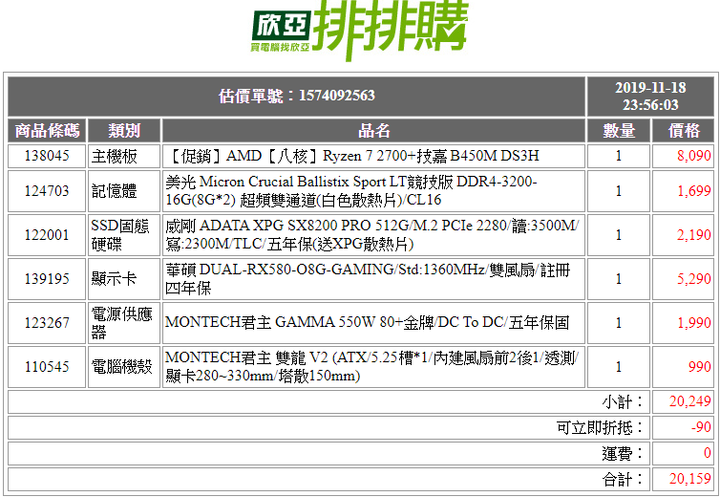Viewport: 720px width, 497px height.
Task: Select the ADATA XPG SX8200 PRO product
Action: pos(373,235)
